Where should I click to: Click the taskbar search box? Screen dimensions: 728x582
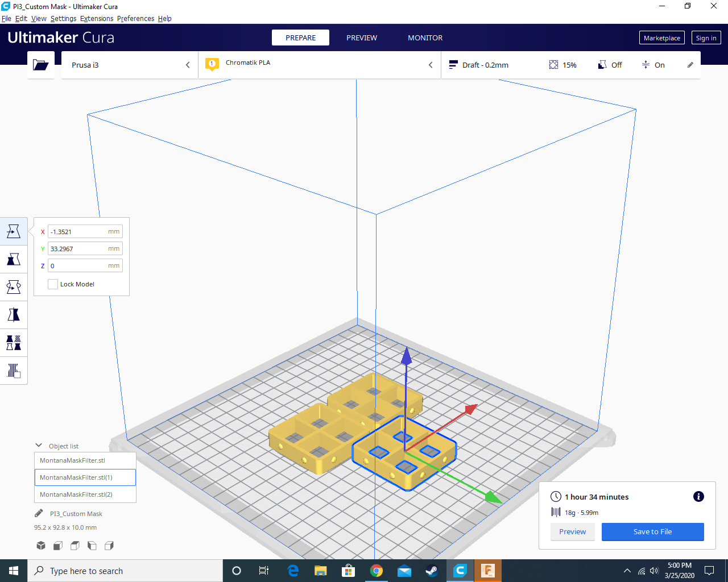pos(125,571)
